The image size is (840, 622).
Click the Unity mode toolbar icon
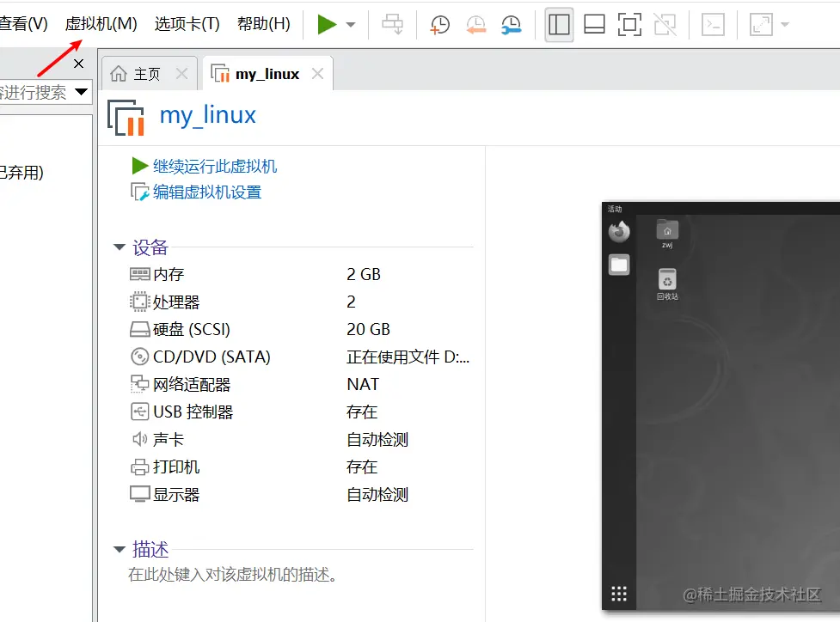(665, 25)
